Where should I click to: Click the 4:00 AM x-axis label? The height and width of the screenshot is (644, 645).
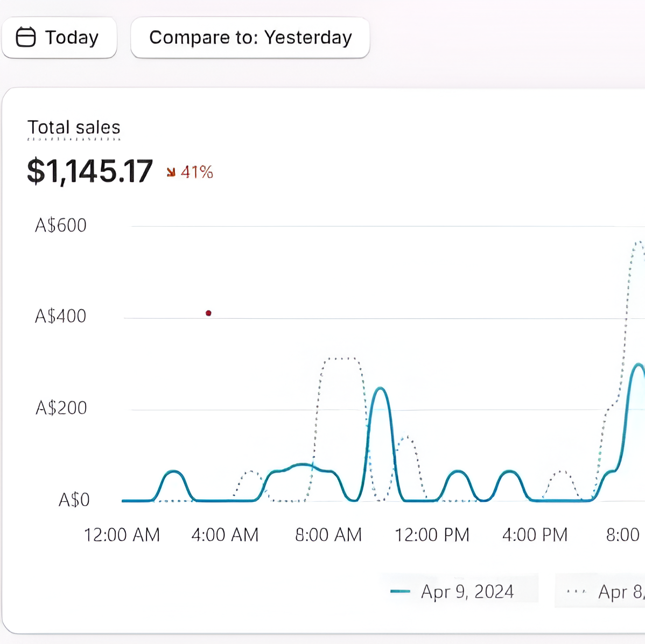pos(225,535)
